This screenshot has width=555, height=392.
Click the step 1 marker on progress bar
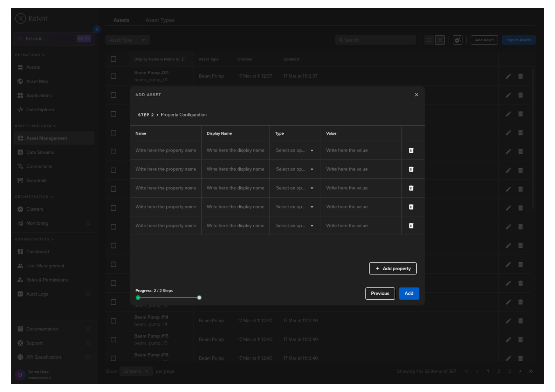coord(138,298)
